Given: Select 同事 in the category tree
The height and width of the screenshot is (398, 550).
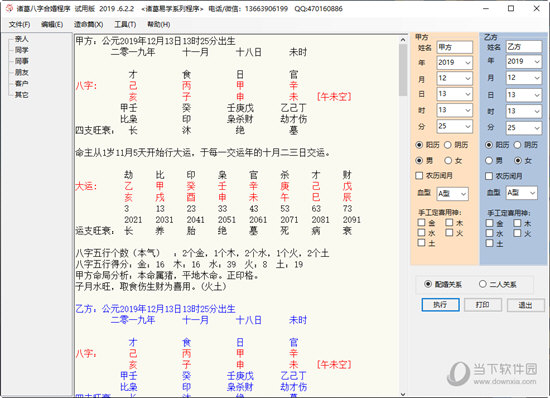Looking at the screenshot, I should coord(21,61).
